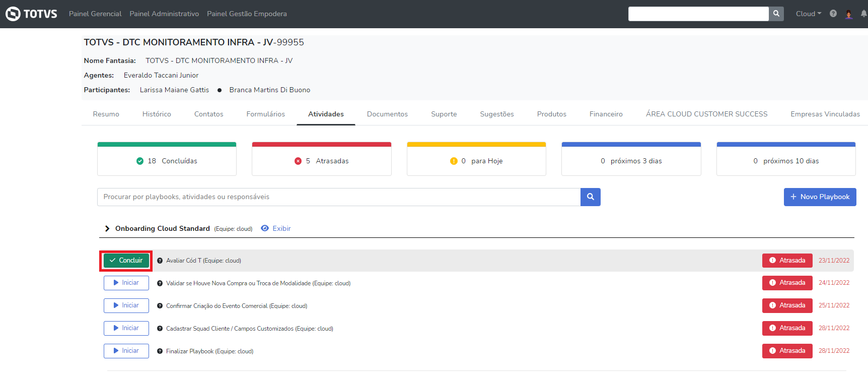This screenshot has height=376, width=868.
Task: Open the Painel Gerencial menu item
Action: tap(95, 14)
